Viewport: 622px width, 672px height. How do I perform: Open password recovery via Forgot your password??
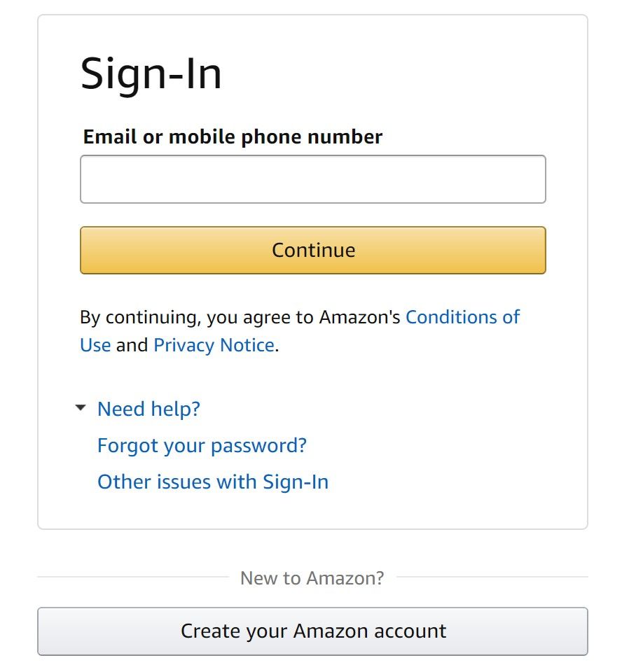point(202,445)
